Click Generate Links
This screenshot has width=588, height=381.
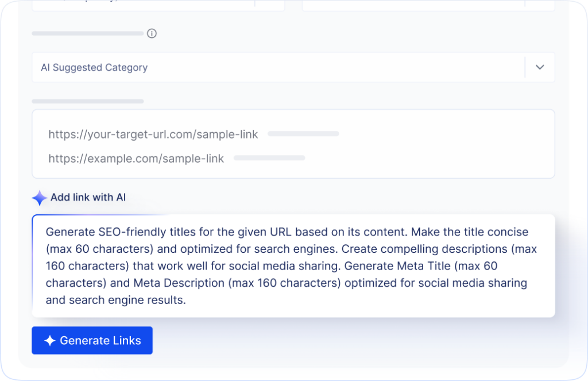[92, 340]
